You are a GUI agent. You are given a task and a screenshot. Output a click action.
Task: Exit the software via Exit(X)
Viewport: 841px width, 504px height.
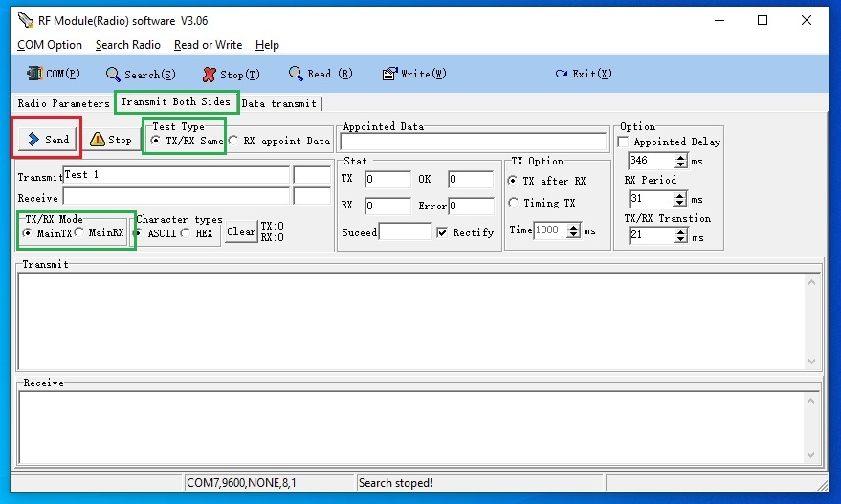(x=584, y=74)
